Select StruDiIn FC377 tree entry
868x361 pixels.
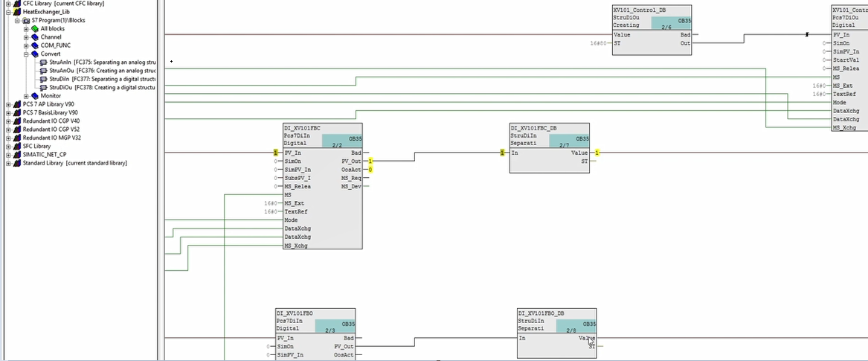pyautogui.click(x=103, y=79)
